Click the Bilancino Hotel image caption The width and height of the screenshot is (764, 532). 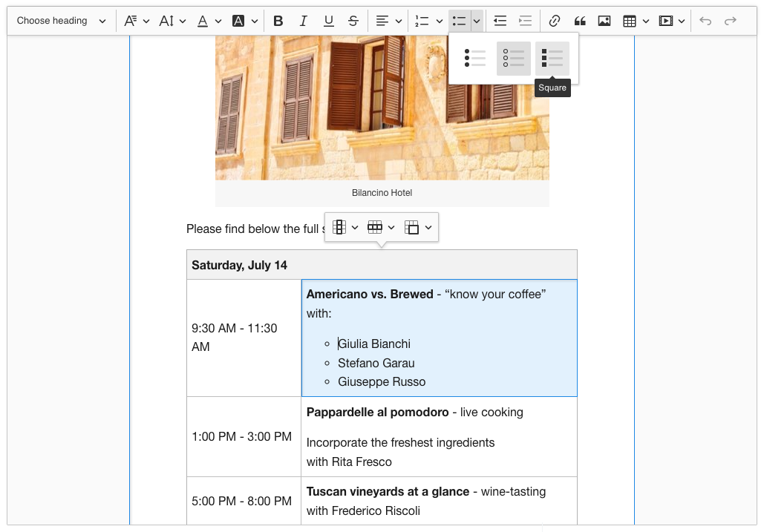coord(382,193)
